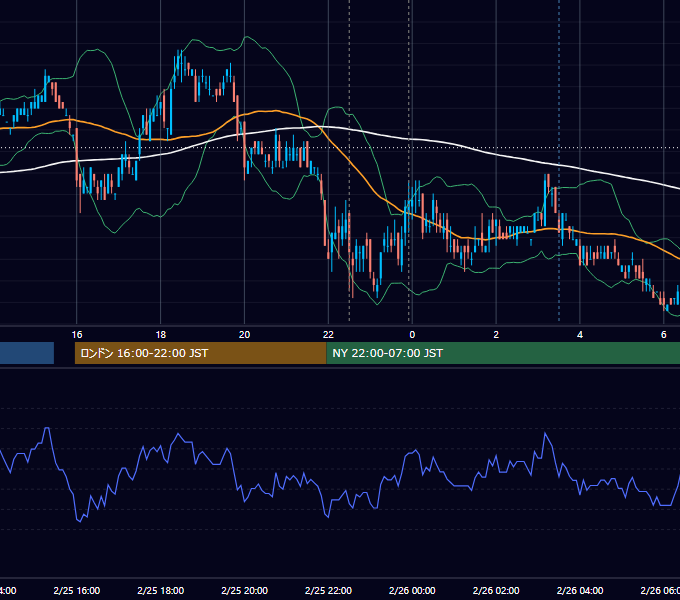Click the NY 22:00-07:00 JST session bar
Viewport: 680px width, 600px height.
[503, 353]
